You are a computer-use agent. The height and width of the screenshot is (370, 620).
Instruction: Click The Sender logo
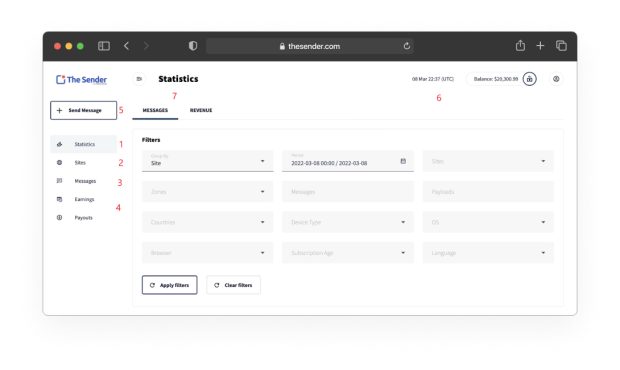pyautogui.click(x=81, y=79)
